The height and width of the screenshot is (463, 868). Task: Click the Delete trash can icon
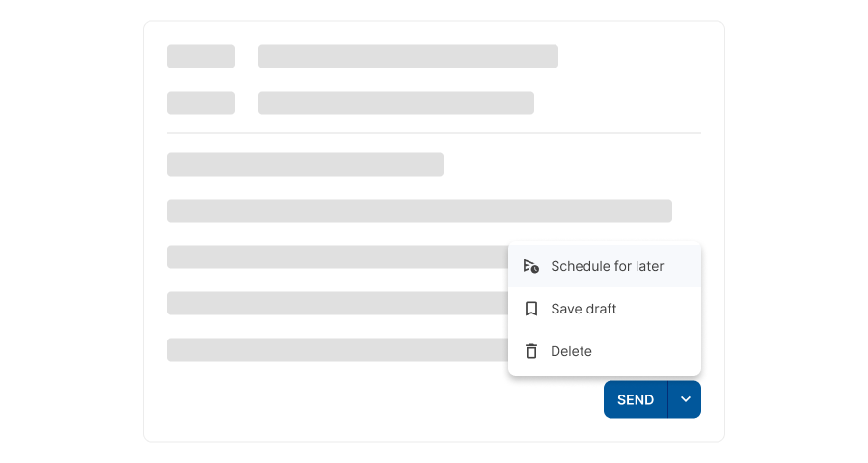click(530, 351)
